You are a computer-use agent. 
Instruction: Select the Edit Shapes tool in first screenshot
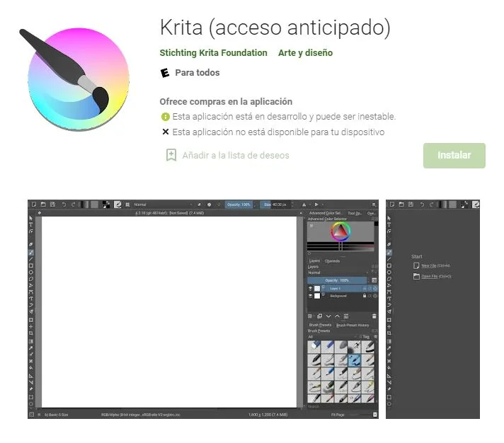(31, 231)
